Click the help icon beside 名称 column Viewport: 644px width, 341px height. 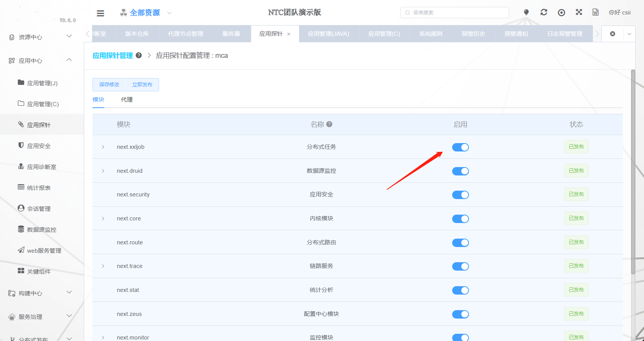330,124
